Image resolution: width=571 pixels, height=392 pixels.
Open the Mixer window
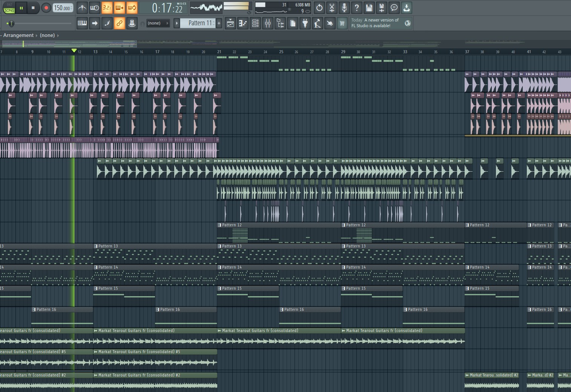click(268, 23)
